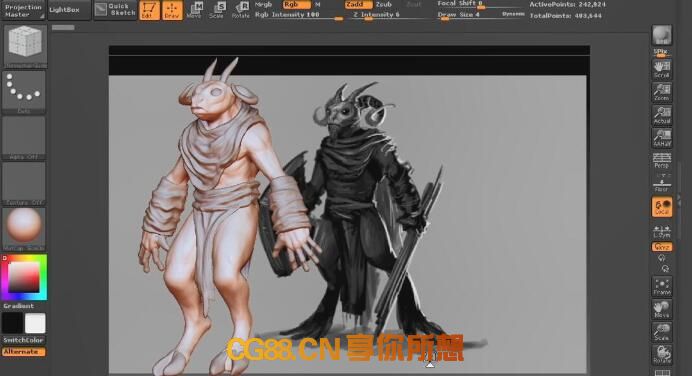
Task: Toggle Persp perspective mode
Action: pyautogui.click(x=662, y=161)
